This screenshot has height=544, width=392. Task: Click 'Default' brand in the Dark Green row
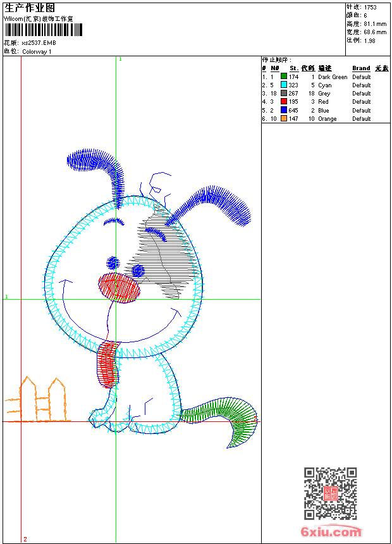362,77
